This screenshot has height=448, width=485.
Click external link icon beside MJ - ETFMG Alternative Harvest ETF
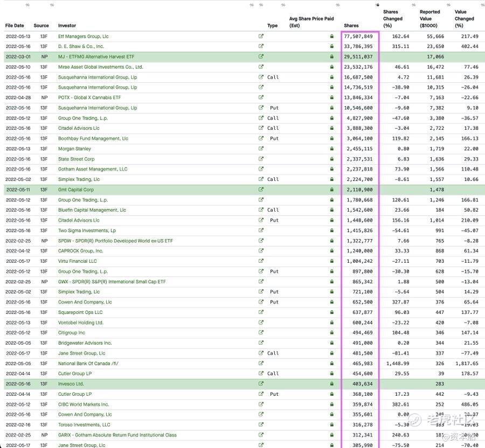point(261,57)
